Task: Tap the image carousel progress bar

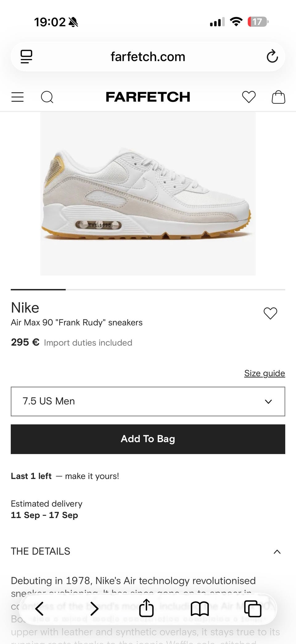Action: pyautogui.click(x=148, y=290)
